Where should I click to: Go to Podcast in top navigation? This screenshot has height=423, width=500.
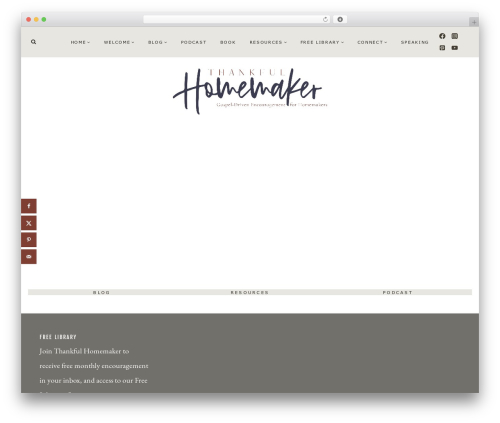(x=193, y=42)
